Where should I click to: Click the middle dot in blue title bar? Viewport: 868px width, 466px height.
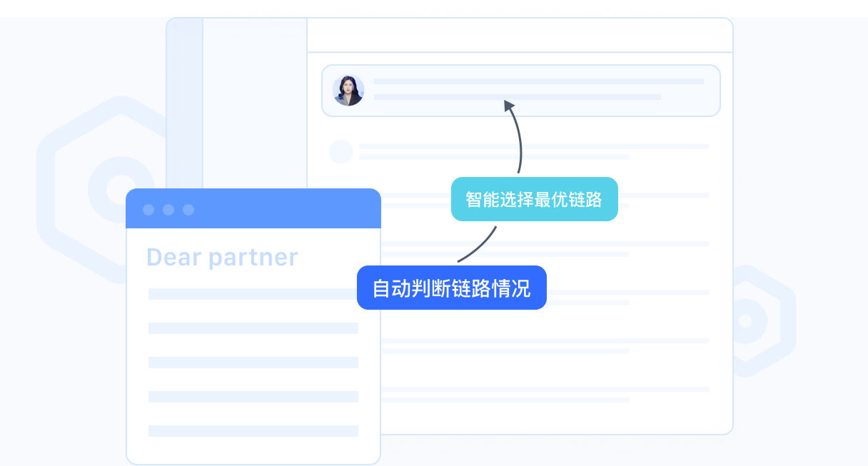coord(168,210)
